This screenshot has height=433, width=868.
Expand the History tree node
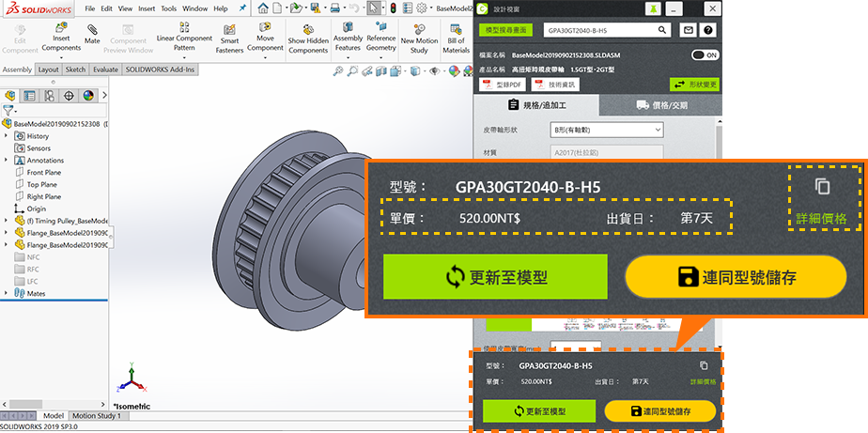click(x=8, y=136)
